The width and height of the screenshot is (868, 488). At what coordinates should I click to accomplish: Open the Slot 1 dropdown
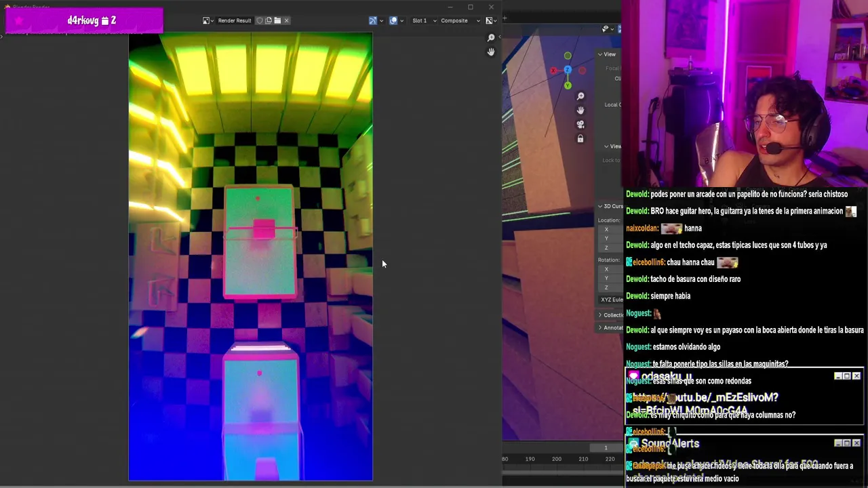pyautogui.click(x=424, y=20)
